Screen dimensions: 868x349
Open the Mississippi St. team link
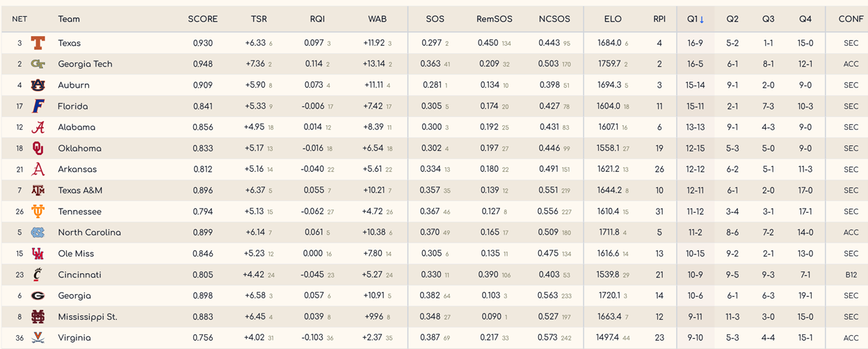pos(88,316)
